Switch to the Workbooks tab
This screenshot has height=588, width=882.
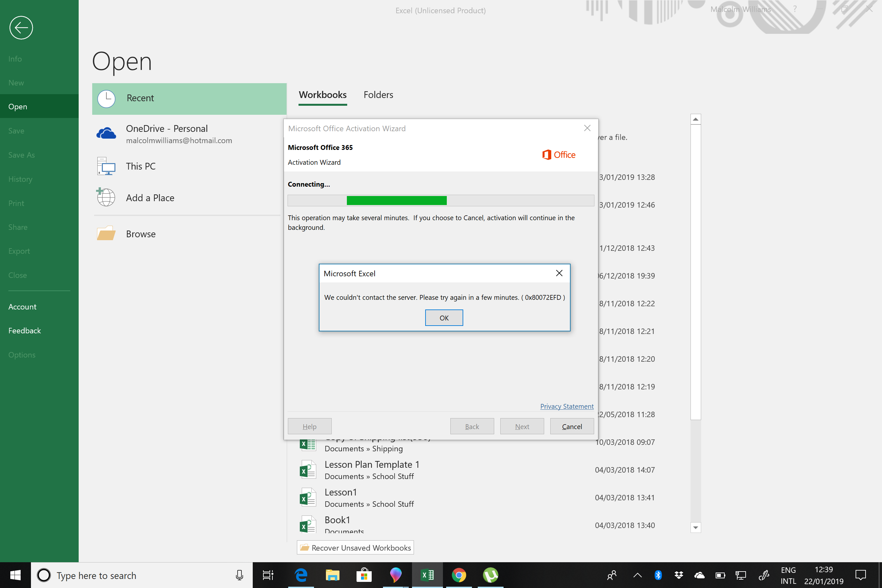322,95
